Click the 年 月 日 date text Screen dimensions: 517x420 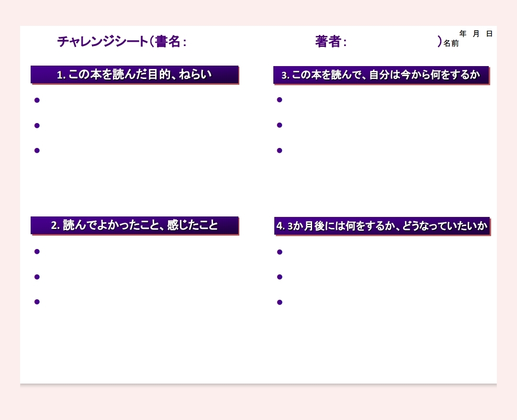tap(476, 34)
